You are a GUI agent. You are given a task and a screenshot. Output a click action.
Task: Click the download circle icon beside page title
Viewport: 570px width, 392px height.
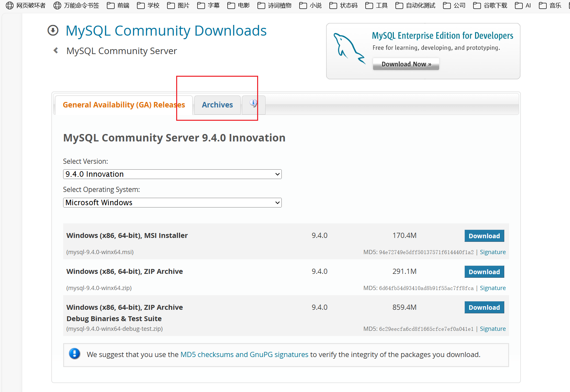53,30
